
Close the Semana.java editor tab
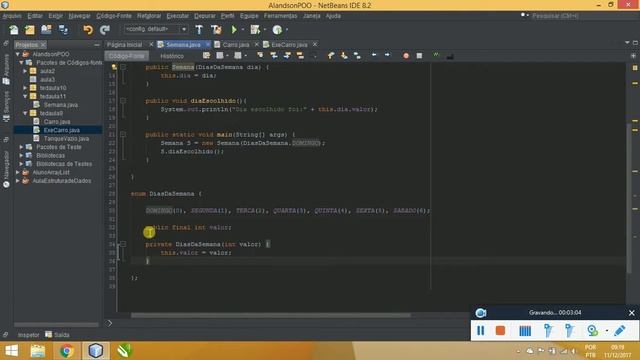[208, 44]
